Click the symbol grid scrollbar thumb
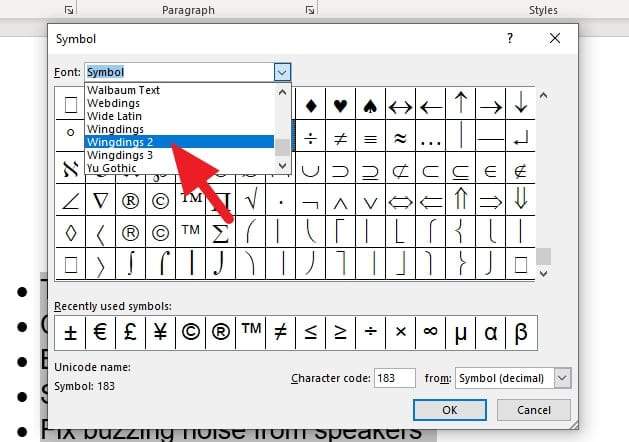This screenshot has height=442, width=629. [544, 256]
